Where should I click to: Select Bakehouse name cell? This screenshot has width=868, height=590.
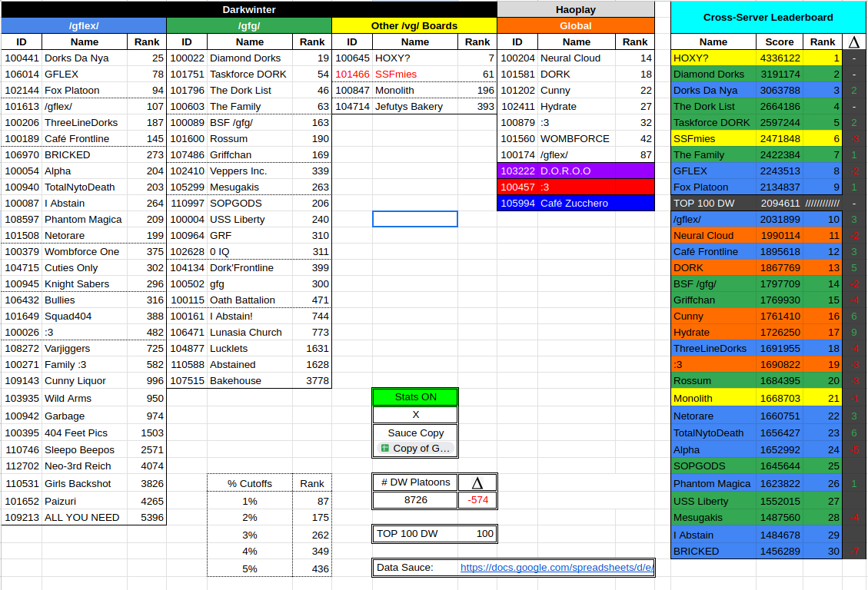click(250, 380)
